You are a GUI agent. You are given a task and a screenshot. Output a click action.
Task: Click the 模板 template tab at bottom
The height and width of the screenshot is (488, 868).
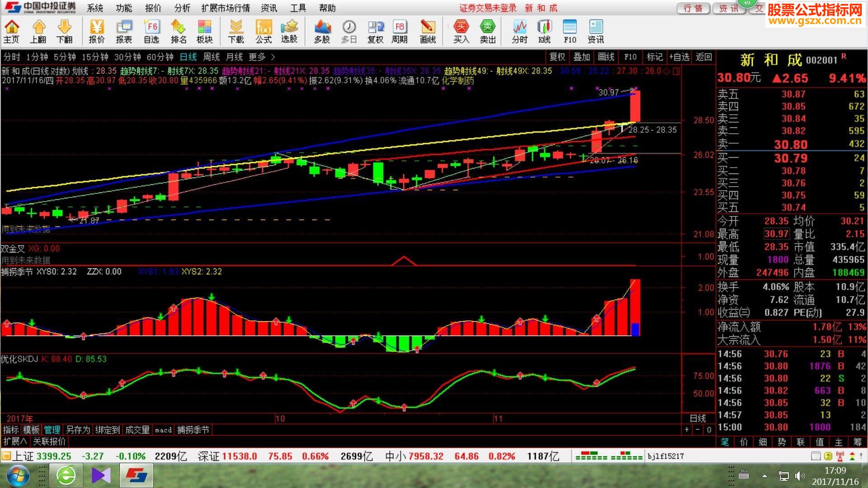pyautogui.click(x=31, y=430)
